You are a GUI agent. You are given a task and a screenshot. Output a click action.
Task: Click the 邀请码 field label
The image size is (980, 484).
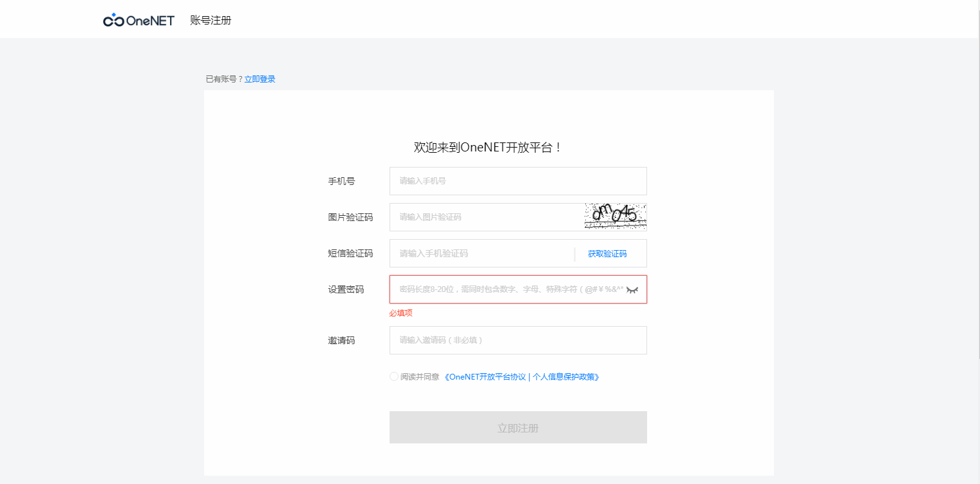point(341,340)
